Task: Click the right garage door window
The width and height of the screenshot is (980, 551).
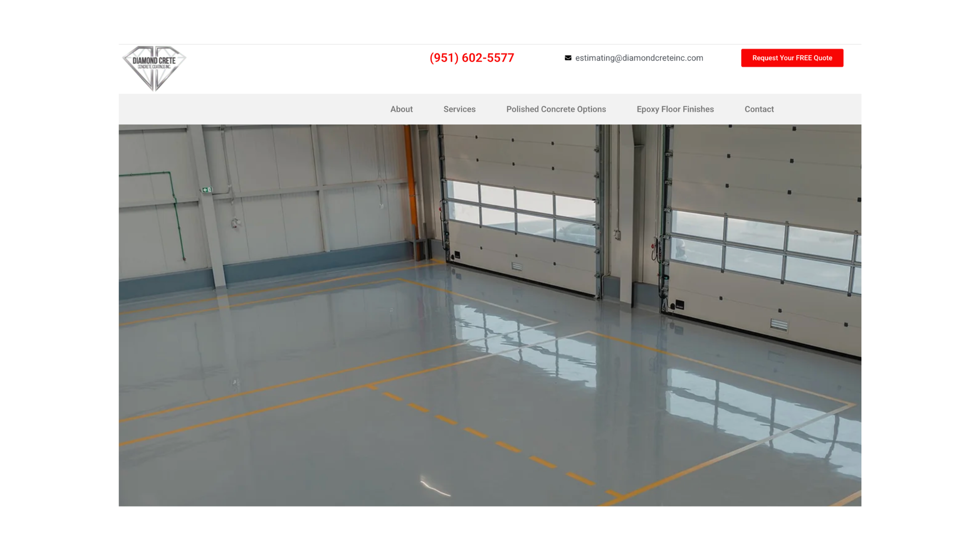Action: 764,252
